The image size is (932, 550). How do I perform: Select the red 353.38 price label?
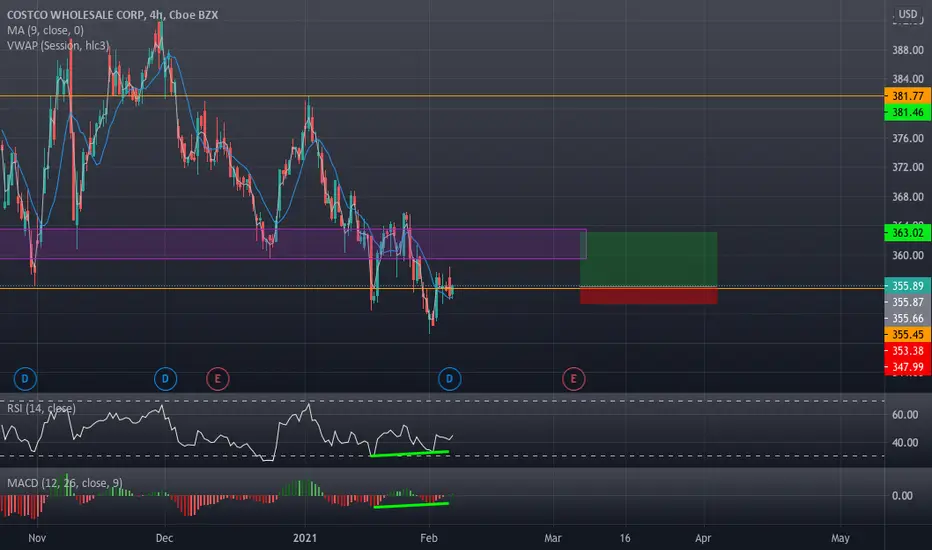click(908, 350)
